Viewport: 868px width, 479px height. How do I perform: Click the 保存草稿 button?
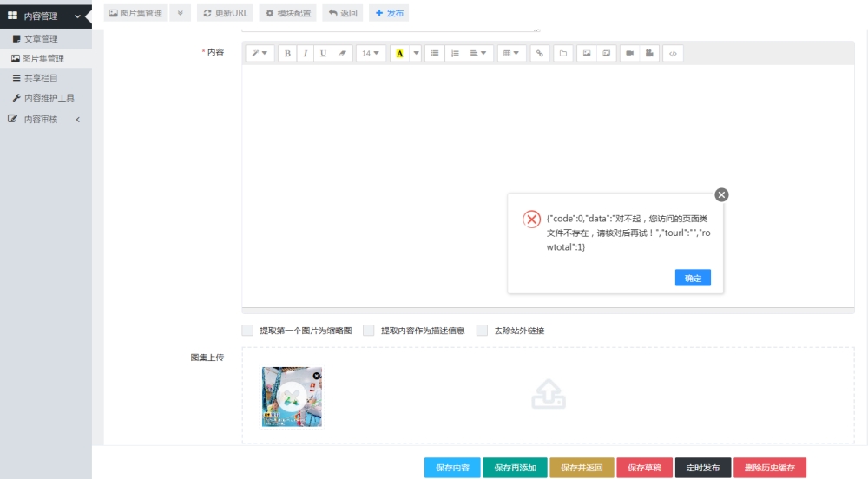pyautogui.click(x=644, y=468)
